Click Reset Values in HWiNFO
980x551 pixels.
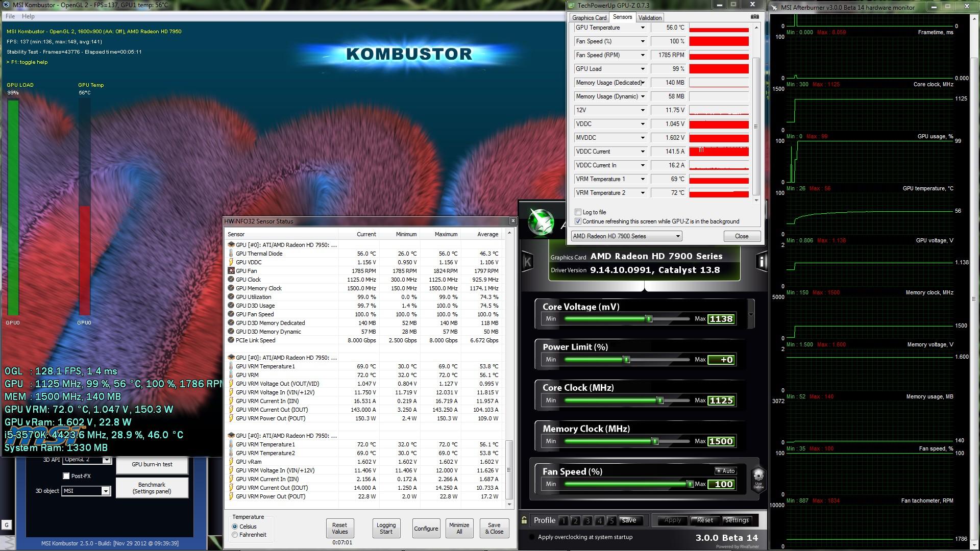tap(339, 528)
